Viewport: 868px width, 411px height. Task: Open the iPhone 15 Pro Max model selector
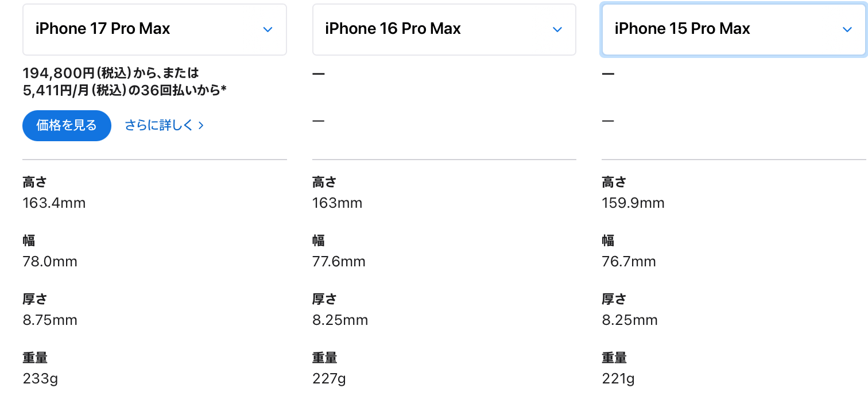pos(734,29)
